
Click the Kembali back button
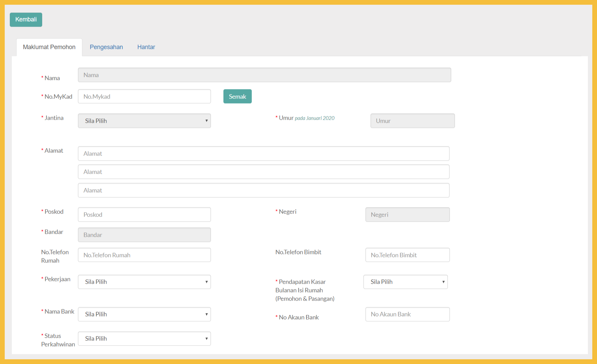point(26,20)
